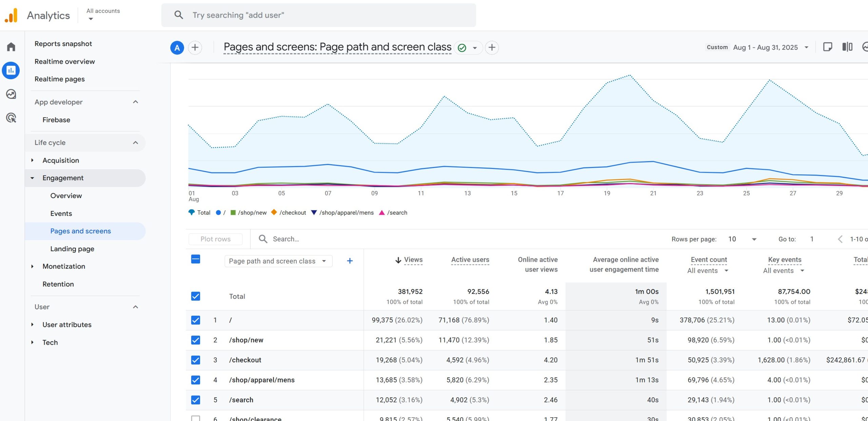Collapse the Life cycle section
The width and height of the screenshot is (868, 421).
(x=135, y=143)
